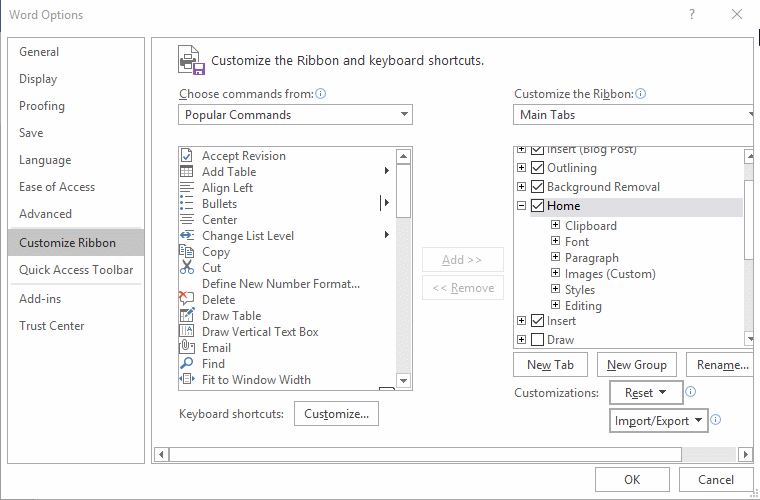Open the Choose commands from dropdown

(x=295, y=115)
